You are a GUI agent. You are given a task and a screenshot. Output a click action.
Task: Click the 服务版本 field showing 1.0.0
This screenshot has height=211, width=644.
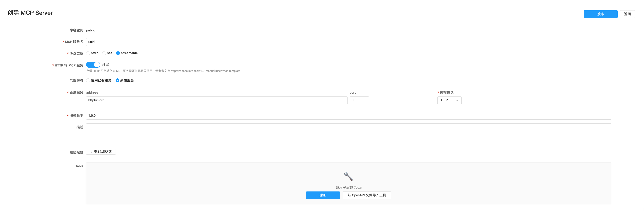[348, 115]
